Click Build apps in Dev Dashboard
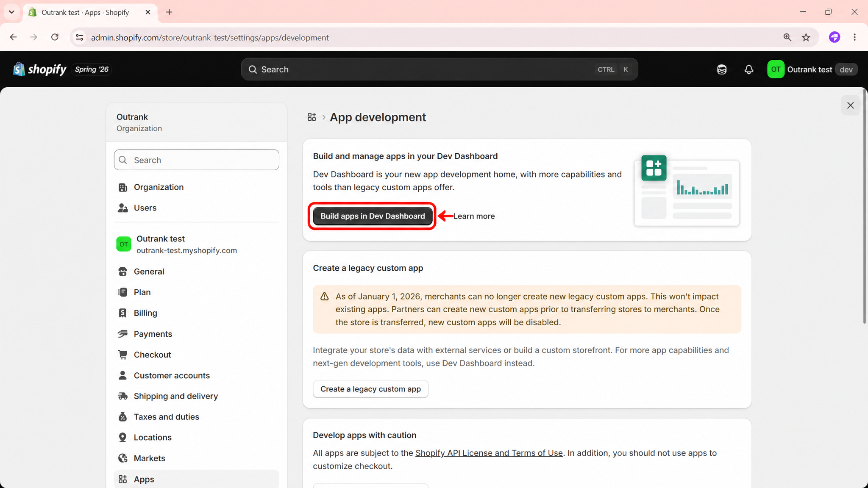868x488 pixels. tap(372, 216)
